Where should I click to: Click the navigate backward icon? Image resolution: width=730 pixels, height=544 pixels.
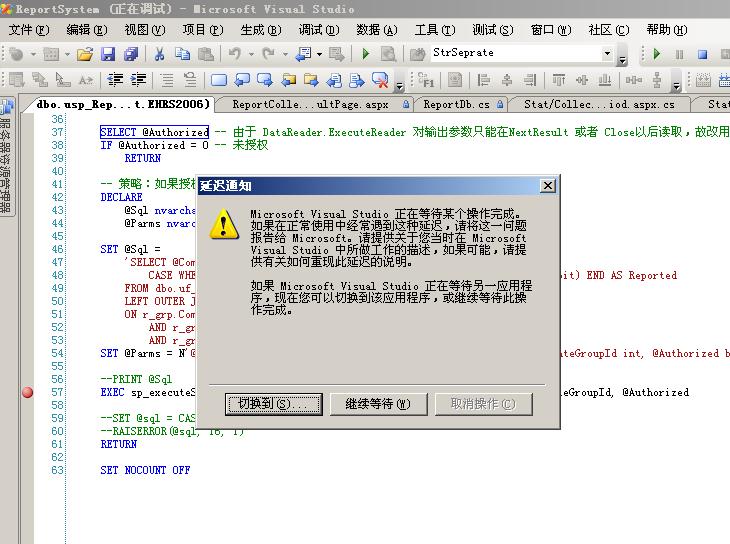(x=303, y=54)
